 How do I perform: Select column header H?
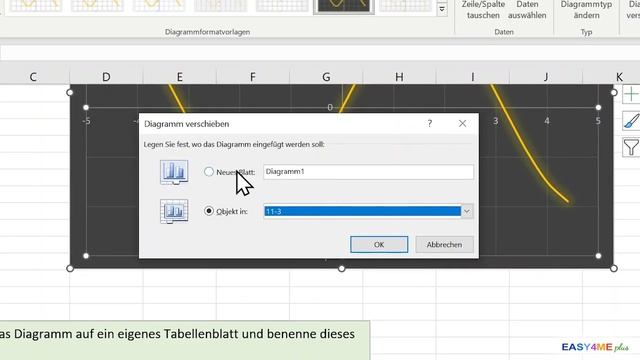point(399,77)
